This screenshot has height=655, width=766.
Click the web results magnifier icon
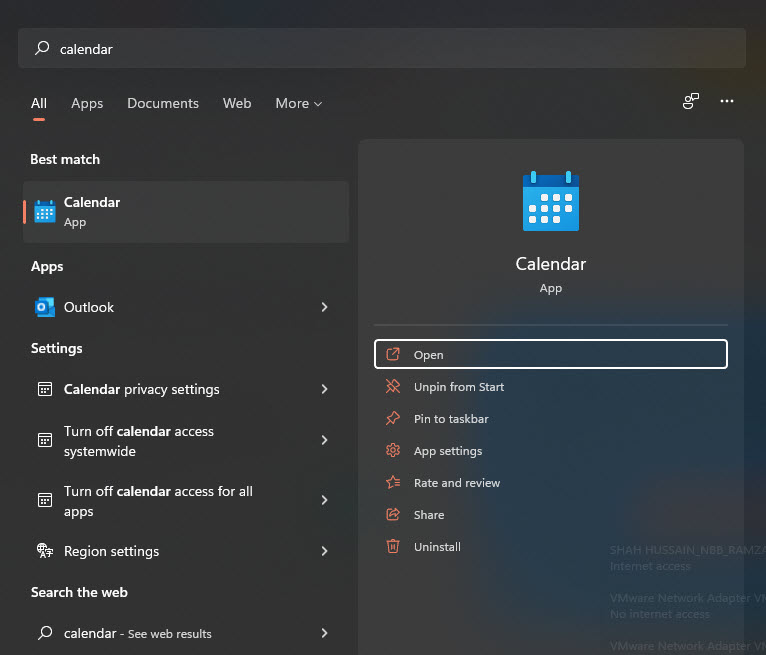coord(45,633)
